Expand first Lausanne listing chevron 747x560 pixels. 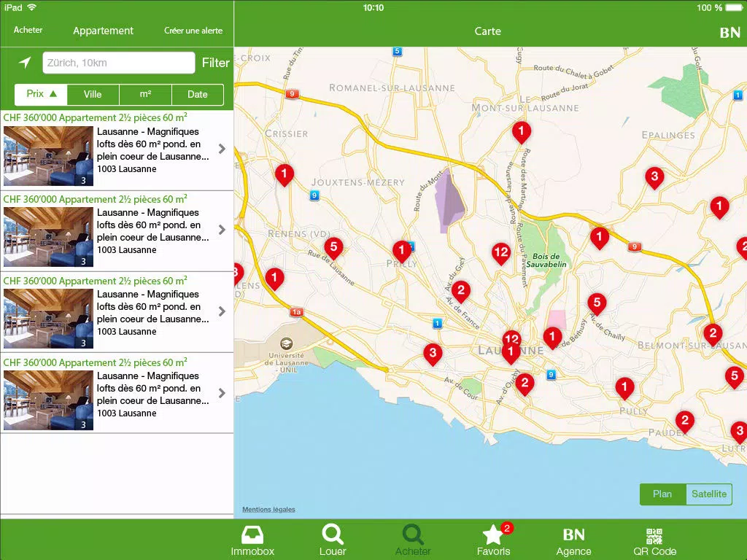(222, 149)
